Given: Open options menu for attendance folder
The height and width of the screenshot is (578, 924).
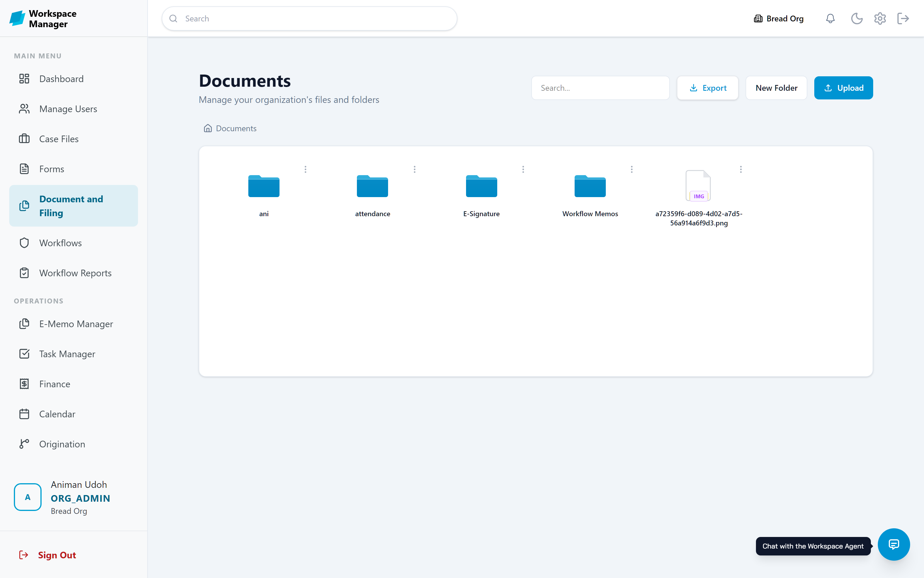Looking at the screenshot, I should (x=414, y=169).
